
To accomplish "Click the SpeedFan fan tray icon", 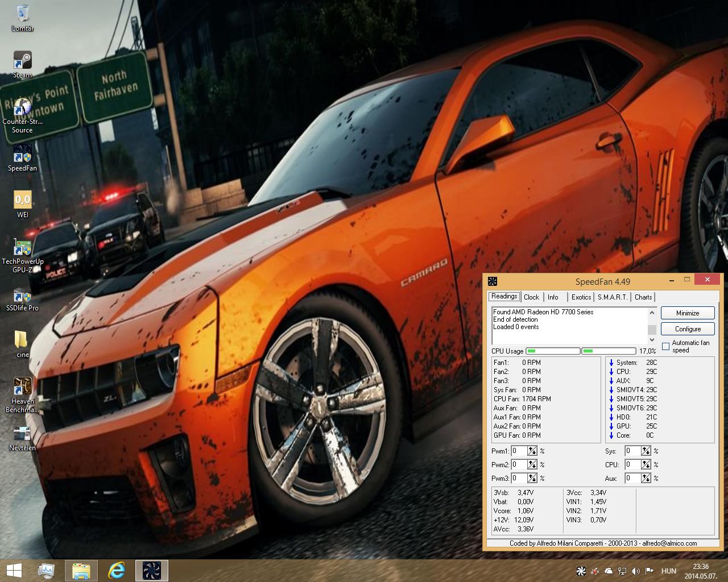I will [x=581, y=571].
